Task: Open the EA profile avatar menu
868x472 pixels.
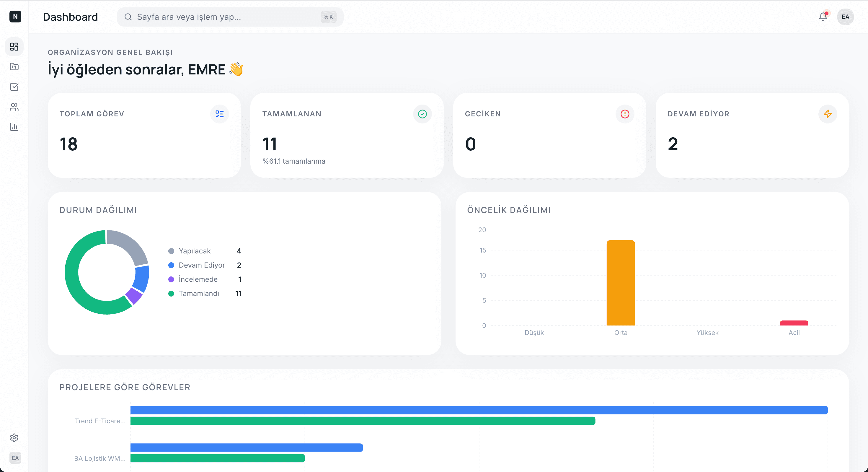Action: pos(846,17)
